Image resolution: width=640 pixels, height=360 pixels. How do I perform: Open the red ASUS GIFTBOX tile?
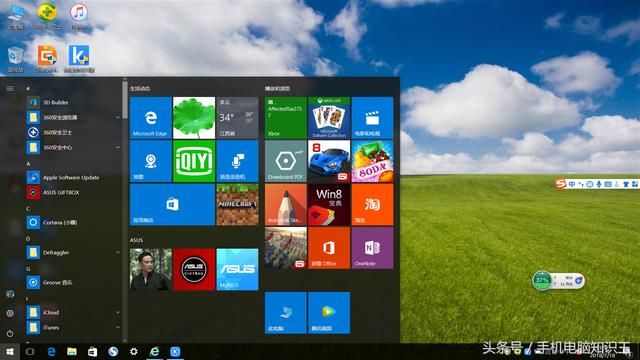194,269
